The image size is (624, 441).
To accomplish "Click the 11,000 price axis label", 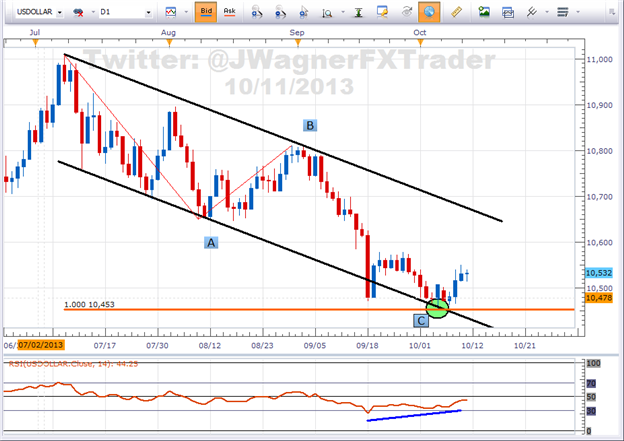I will coord(599,59).
